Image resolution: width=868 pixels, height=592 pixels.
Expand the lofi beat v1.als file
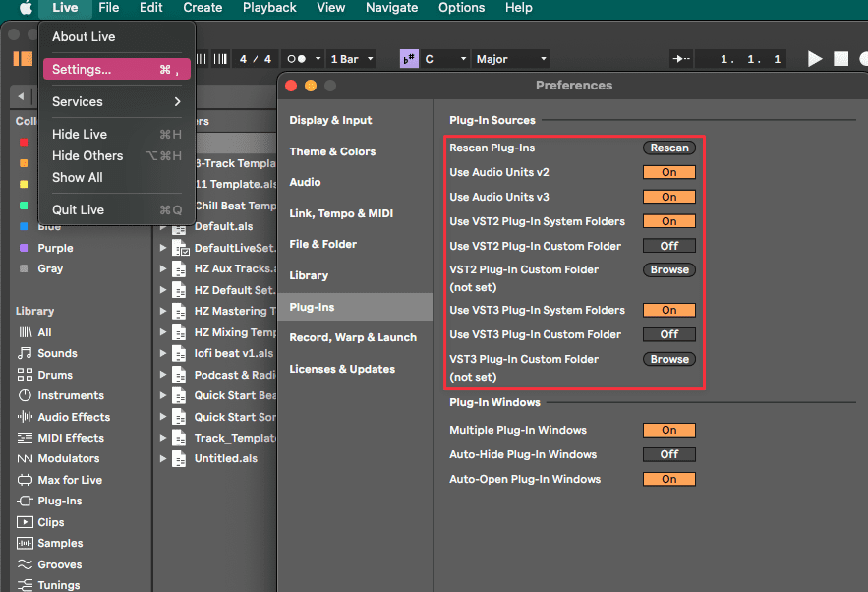point(163,353)
